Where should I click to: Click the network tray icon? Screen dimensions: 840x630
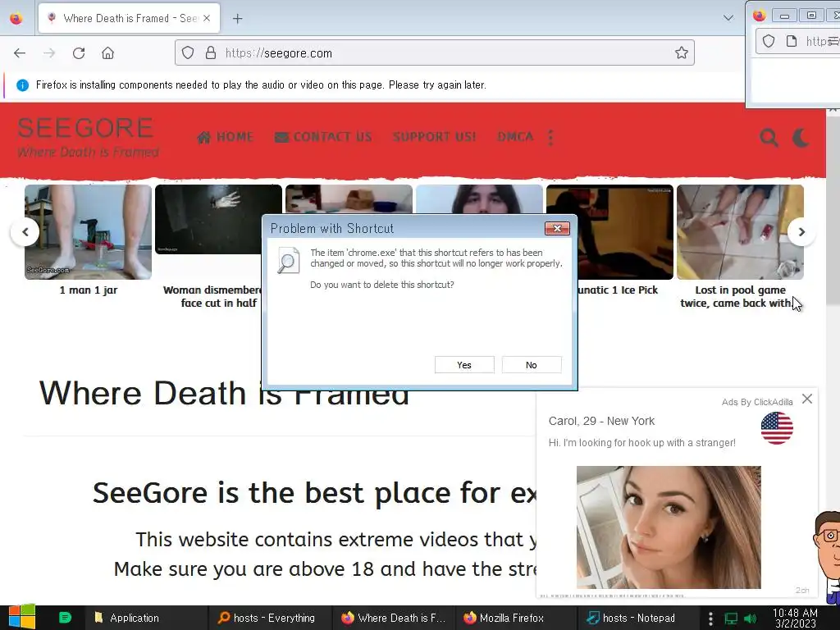[x=731, y=619]
